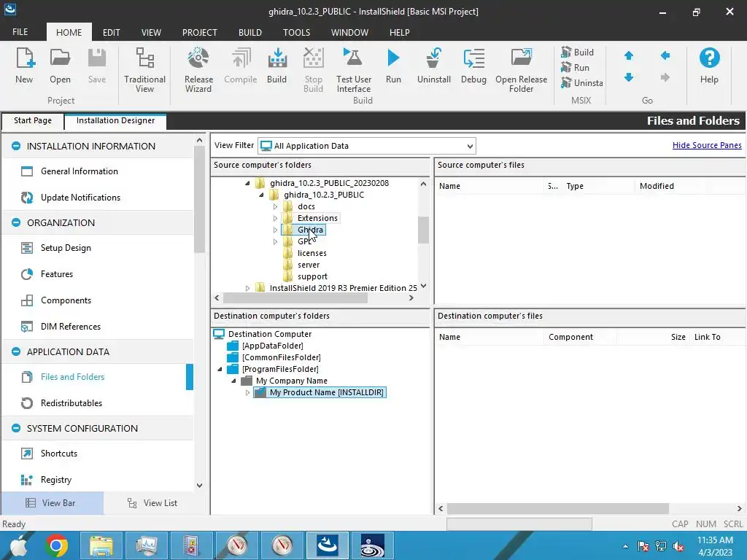
Task: Expand My Product Name [INSTALLDIR] node
Action: point(247,392)
